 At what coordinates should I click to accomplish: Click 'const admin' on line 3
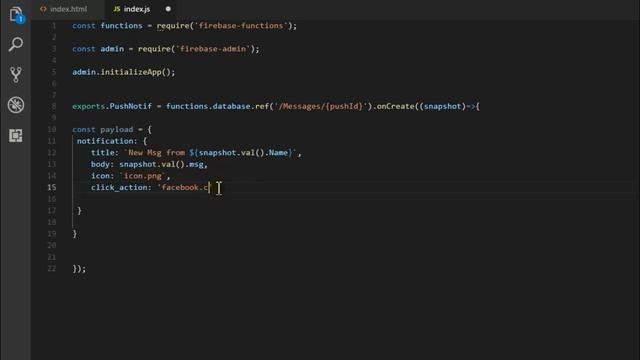[x=98, y=49]
